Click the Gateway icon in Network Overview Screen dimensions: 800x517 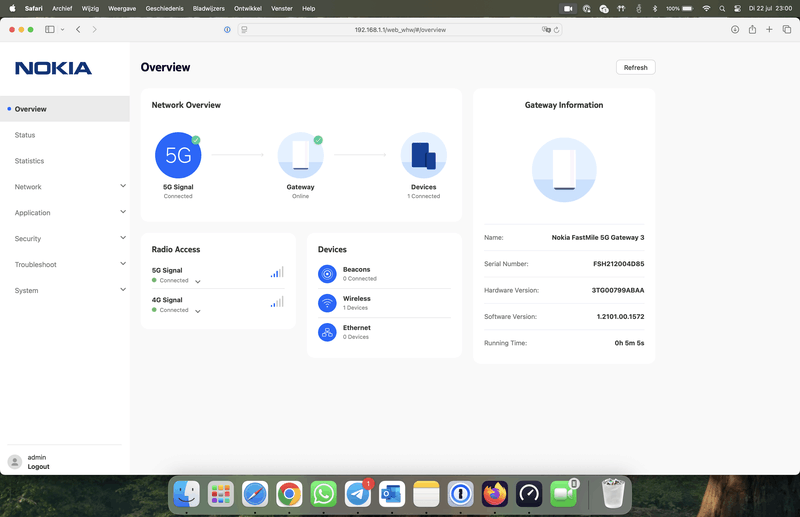[301, 155]
